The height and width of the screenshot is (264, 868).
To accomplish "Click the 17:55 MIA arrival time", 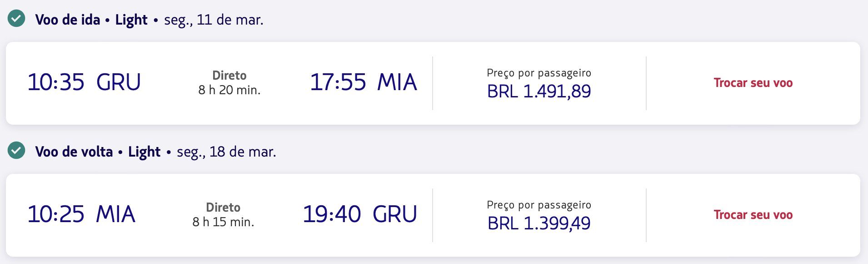I will (x=363, y=82).
